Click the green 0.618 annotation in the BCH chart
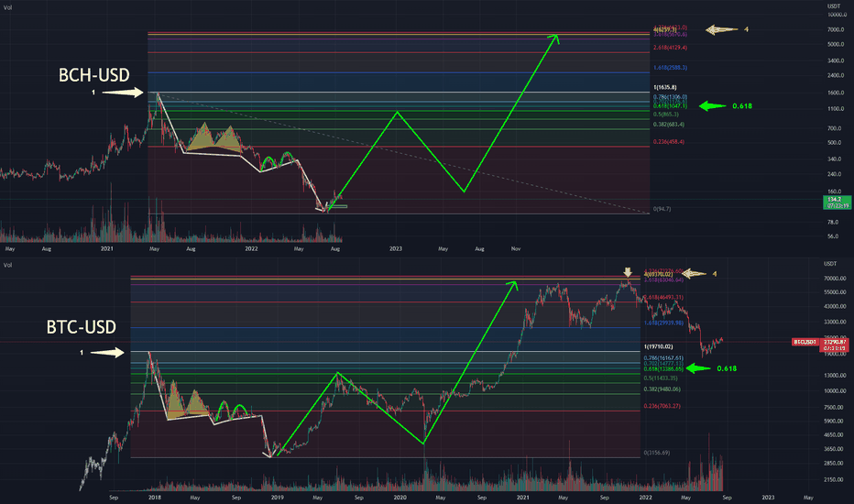The height and width of the screenshot is (504, 854). point(742,106)
